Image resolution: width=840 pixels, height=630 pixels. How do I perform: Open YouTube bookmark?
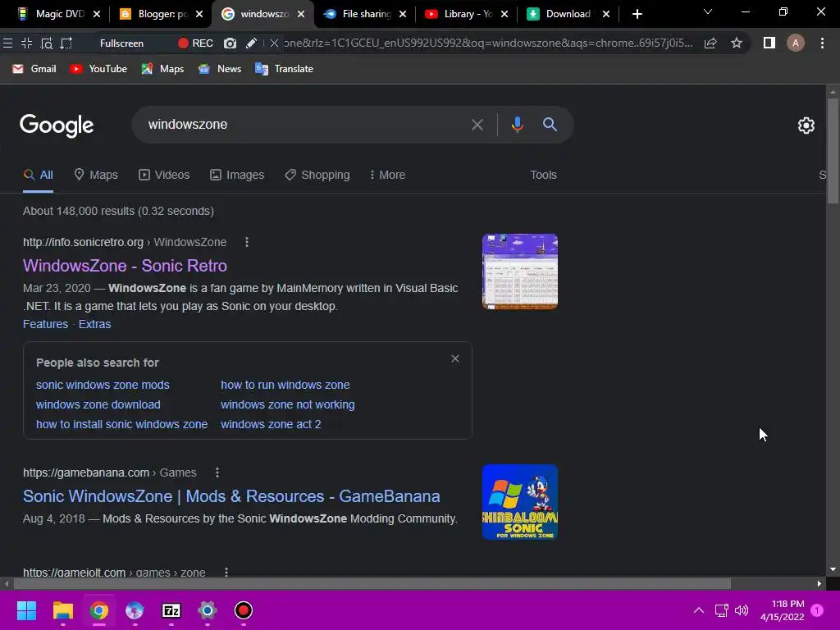(98, 69)
